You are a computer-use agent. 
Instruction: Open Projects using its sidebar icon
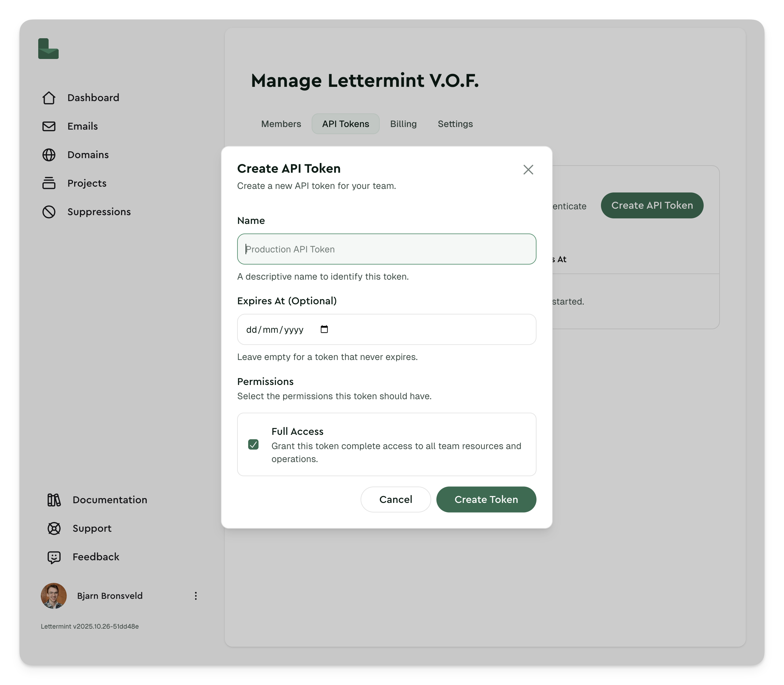click(49, 183)
